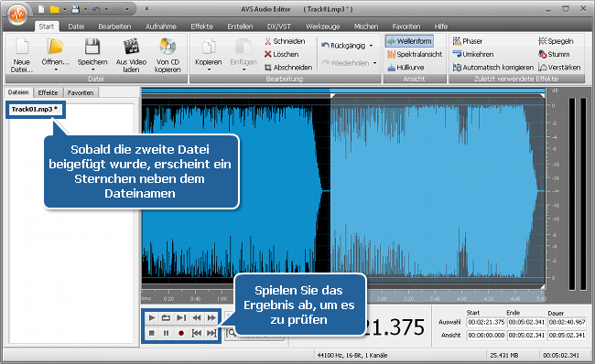
Task: Open the Mischen ribbon tab
Action: tap(366, 27)
